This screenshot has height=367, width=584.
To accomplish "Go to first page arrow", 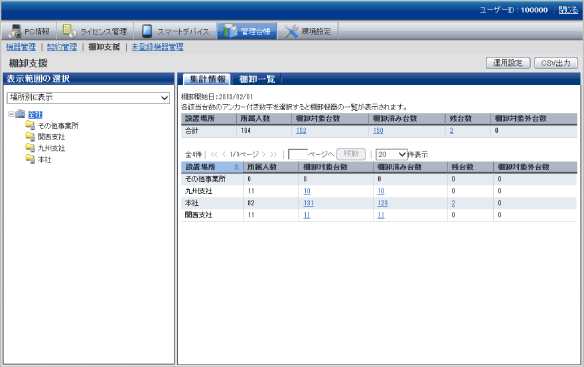I will pos(214,154).
